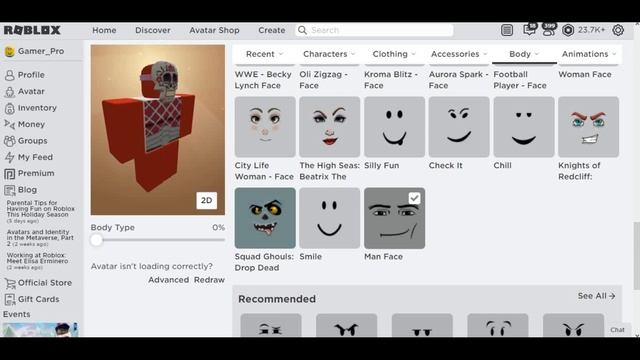The image size is (640, 360).
Task: Expand the Clothing dropdown
Action: [394, 54]
